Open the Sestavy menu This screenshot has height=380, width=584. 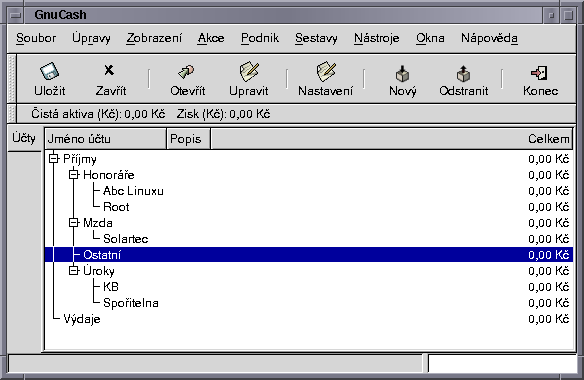(x=316, y=38)
